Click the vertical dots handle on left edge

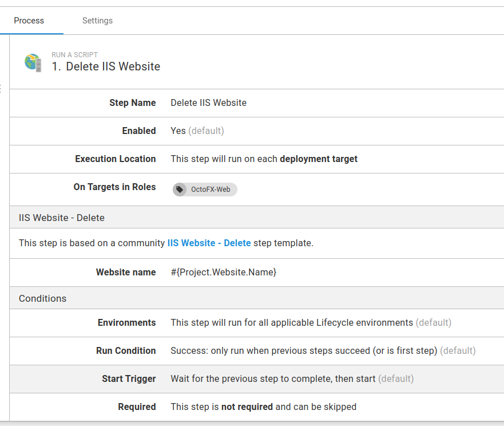click(x=1, y=89)
